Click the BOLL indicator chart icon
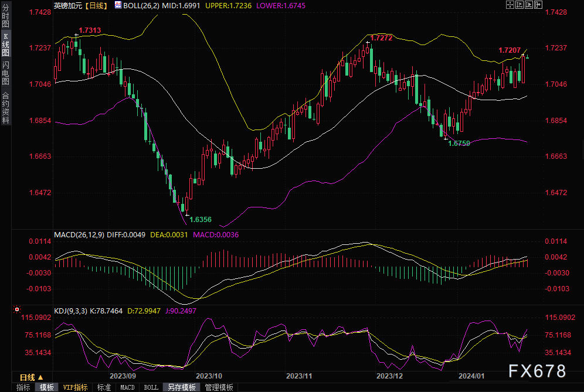The image size is (584, 392). [x=118, y=5]
